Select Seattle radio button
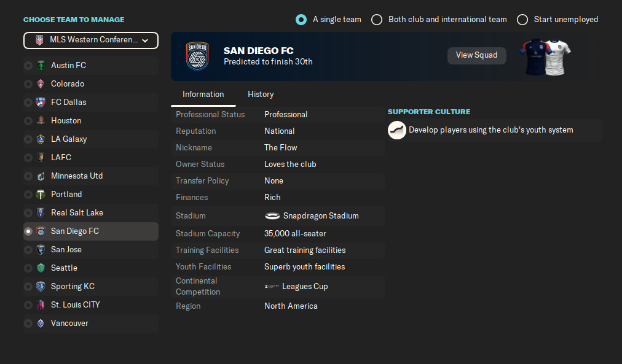 point(28,268)
